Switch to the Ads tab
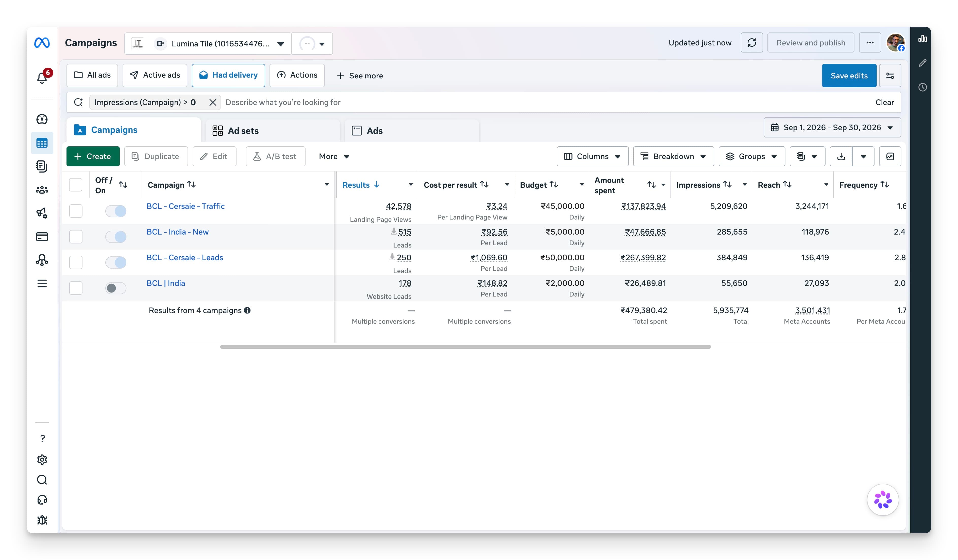The width and height of the screenshot is (958, 560). [x=412, y=131]
